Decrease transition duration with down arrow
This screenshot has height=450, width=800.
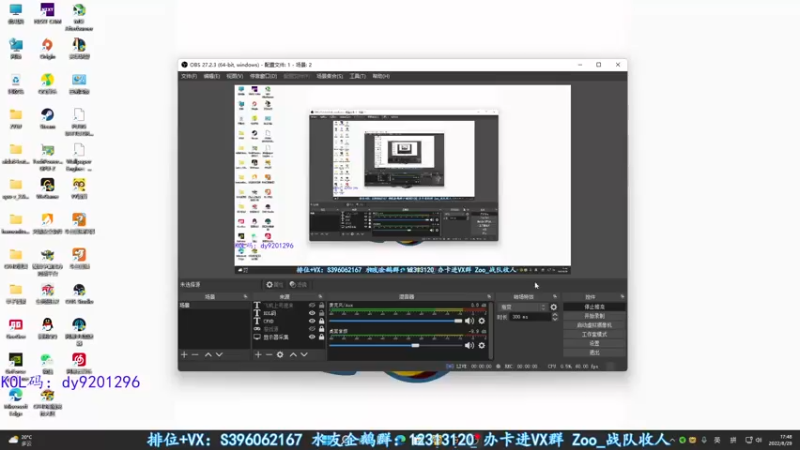[555, 319]
